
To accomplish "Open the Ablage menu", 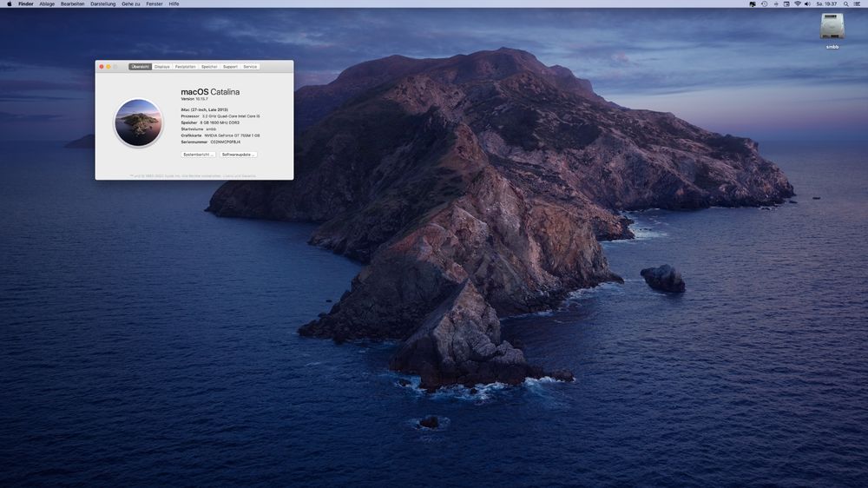I will (47, 3).
